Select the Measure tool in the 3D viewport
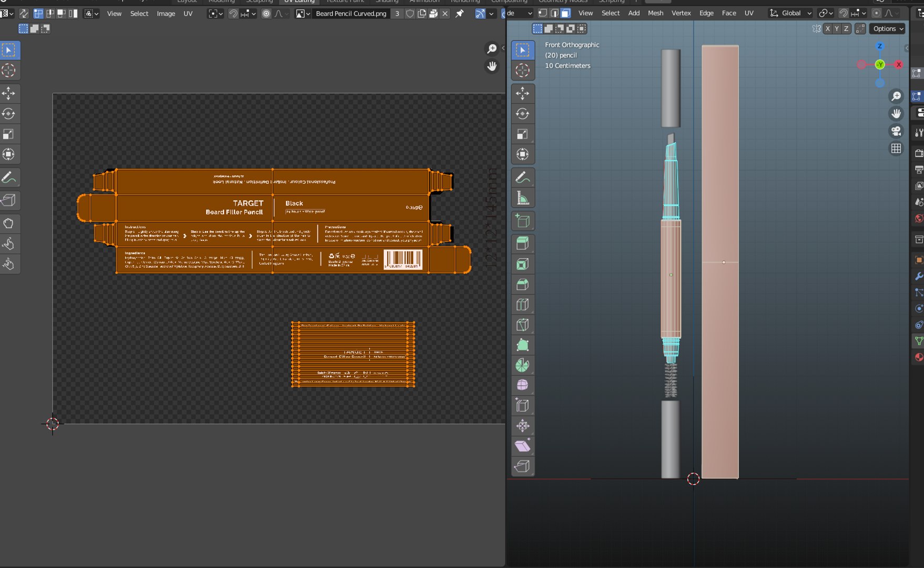Screen dimensions: 924x568 [523, 198]
